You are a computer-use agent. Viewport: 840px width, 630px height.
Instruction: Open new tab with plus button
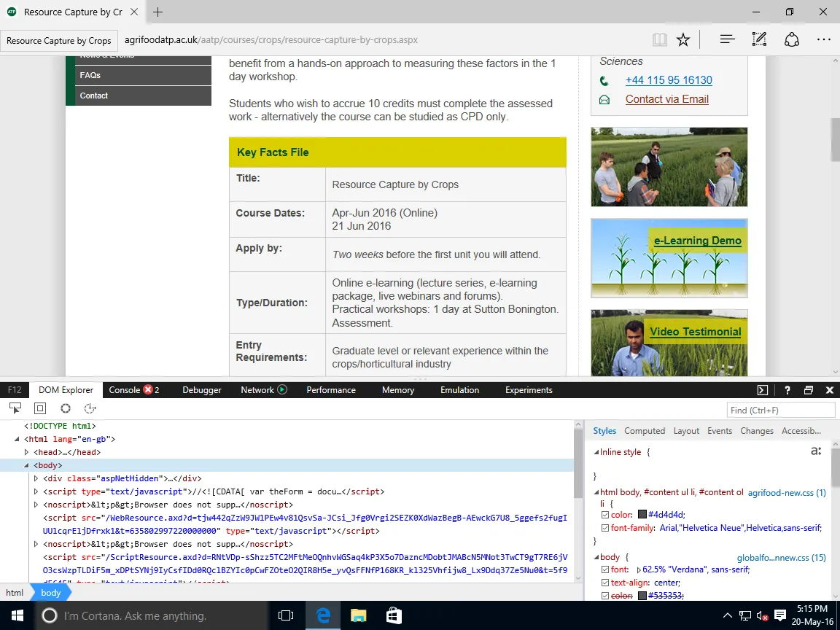(x=157, y=12)
